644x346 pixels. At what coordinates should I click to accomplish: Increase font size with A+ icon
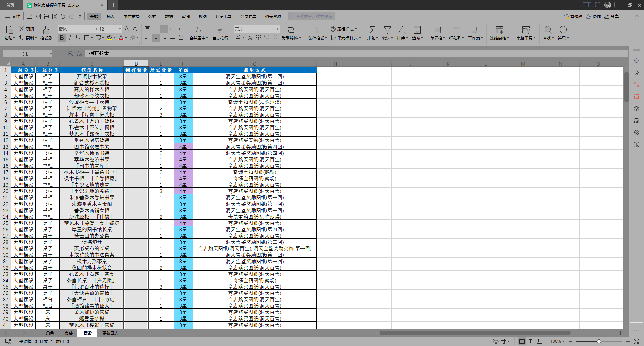coord(127,29)
